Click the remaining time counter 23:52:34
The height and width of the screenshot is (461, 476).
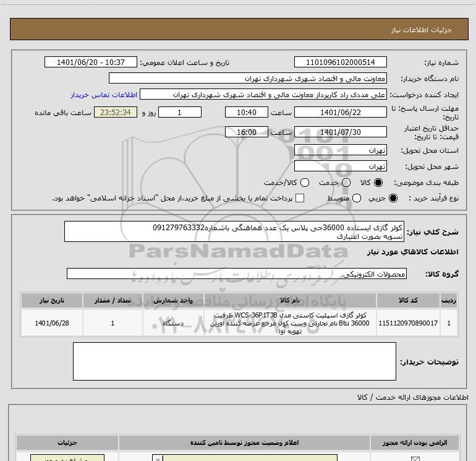click(x=116, y=112)
